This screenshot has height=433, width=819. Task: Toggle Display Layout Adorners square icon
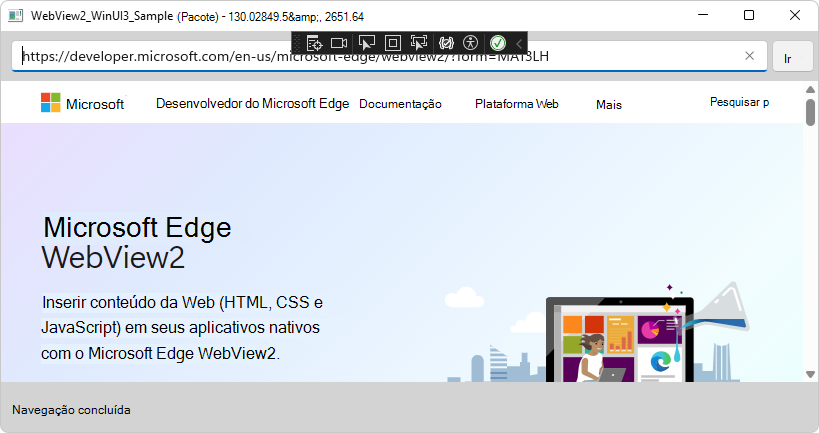pos(393,43)
